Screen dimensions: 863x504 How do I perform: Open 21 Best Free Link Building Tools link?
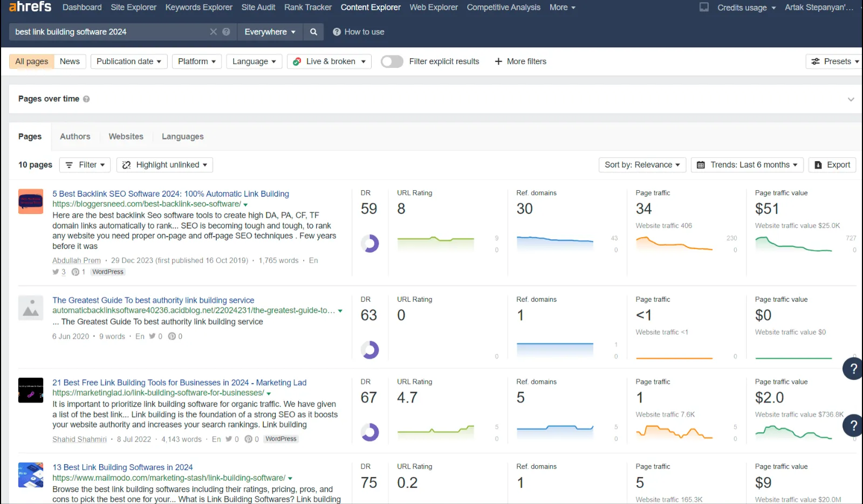click(179, 383)
